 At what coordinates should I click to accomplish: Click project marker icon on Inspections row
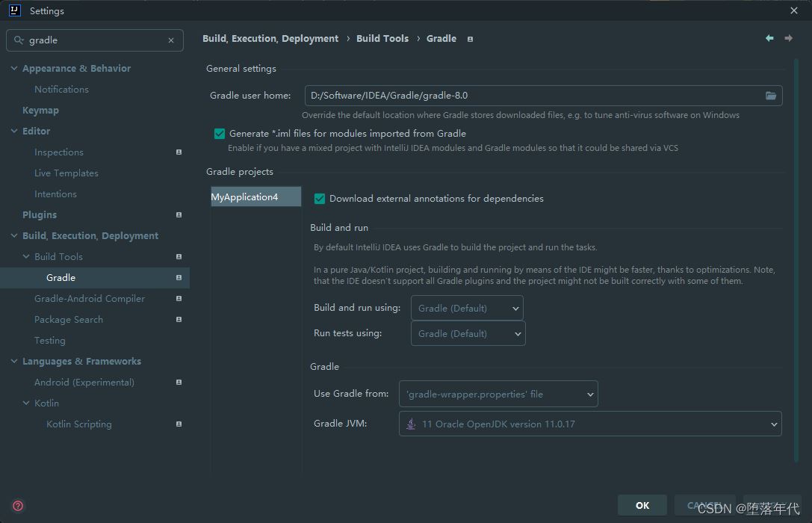pos(179,152)
